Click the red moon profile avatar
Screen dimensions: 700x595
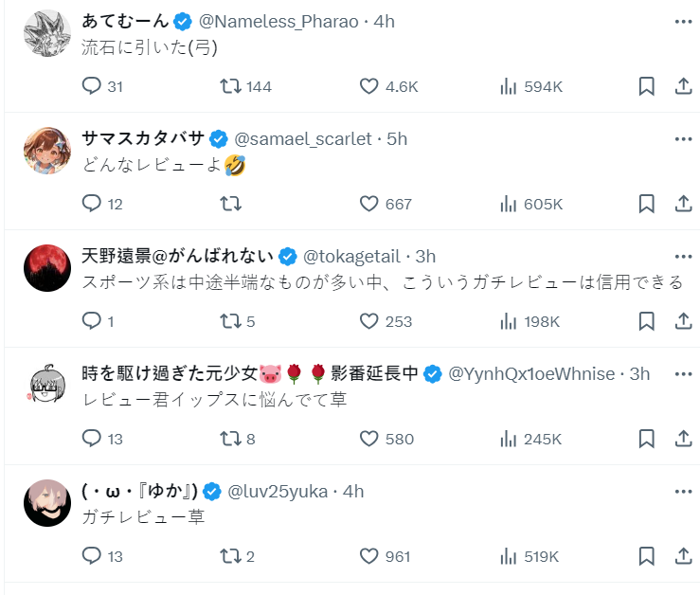46,267
